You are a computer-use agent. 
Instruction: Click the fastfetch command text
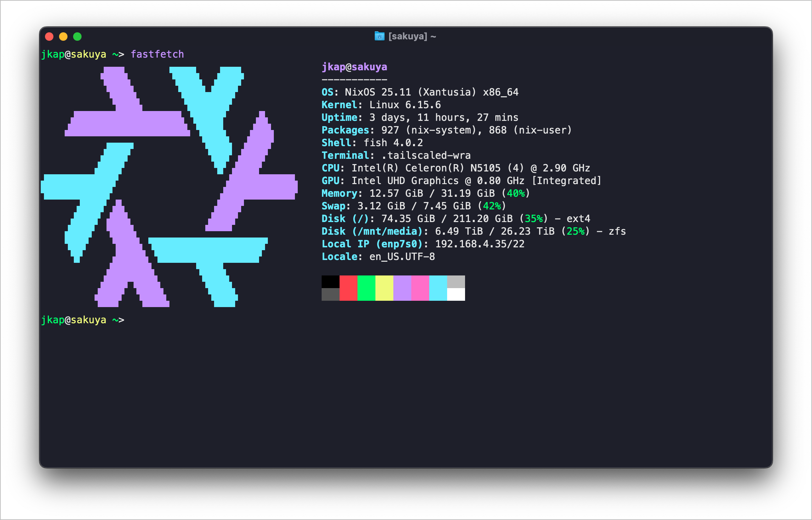tap(157, 54)
